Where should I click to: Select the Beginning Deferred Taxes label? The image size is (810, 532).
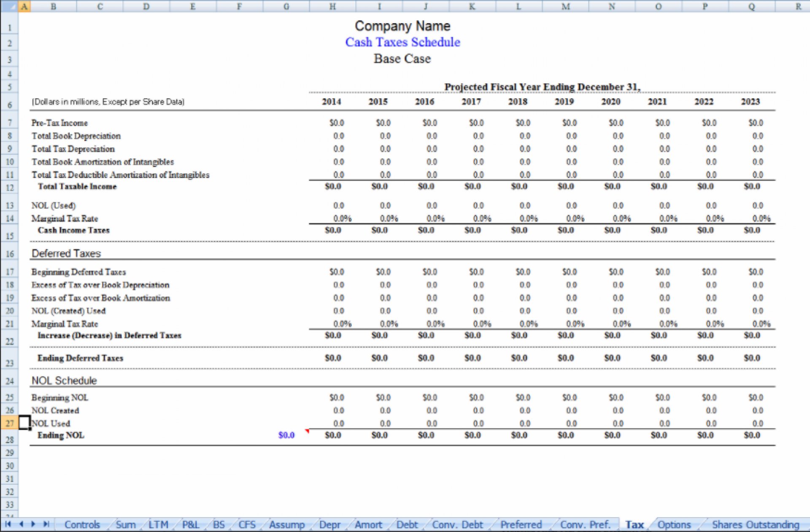[78, 272]
